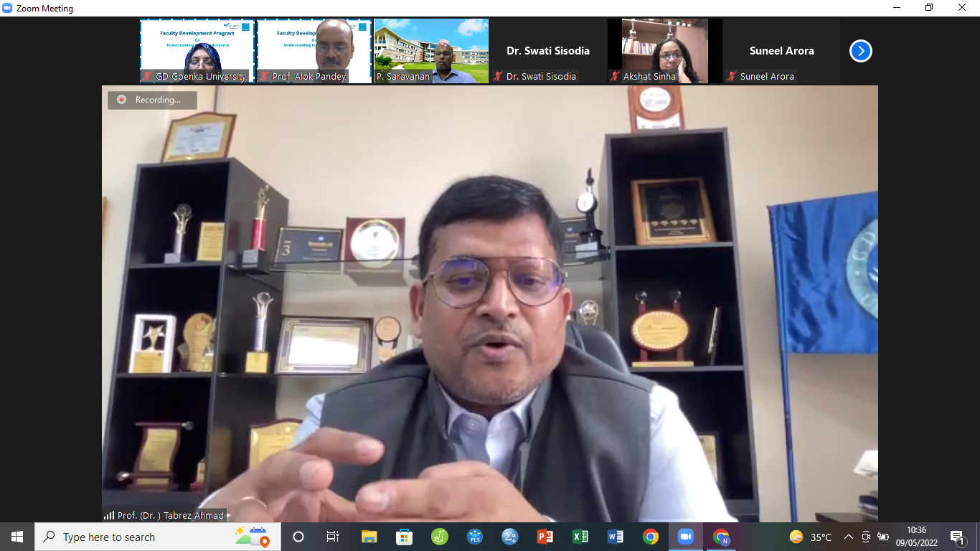Open Excel from the taskbar
The height and width of the screenshot is (551, 980).
click(580, 537)
